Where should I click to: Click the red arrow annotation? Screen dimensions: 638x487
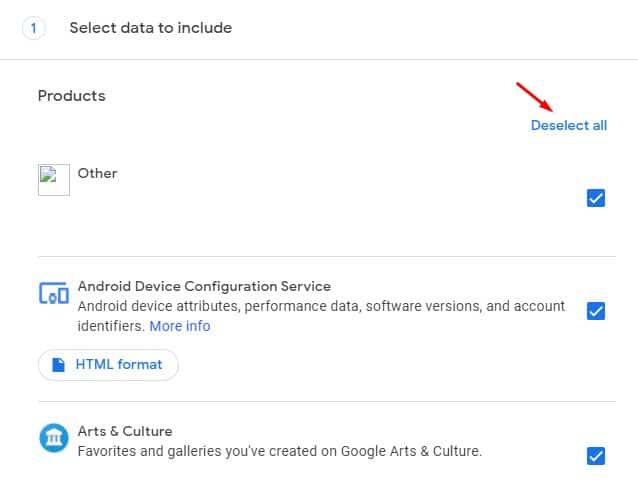click(x=535, y=97)
